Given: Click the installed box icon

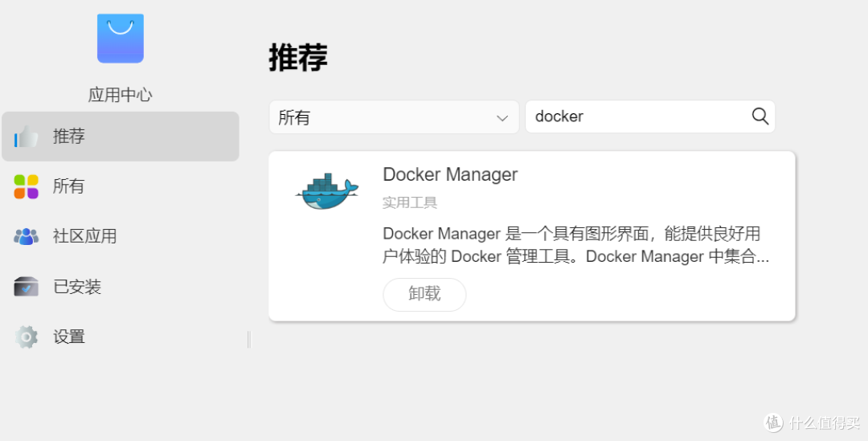Looking at the screenshot, I should pos(26,287).
